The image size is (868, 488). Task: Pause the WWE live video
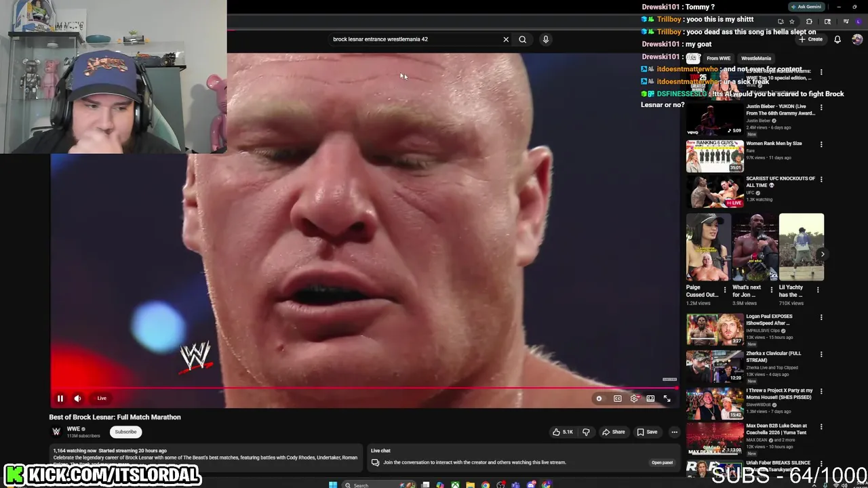tap(60, 399)
